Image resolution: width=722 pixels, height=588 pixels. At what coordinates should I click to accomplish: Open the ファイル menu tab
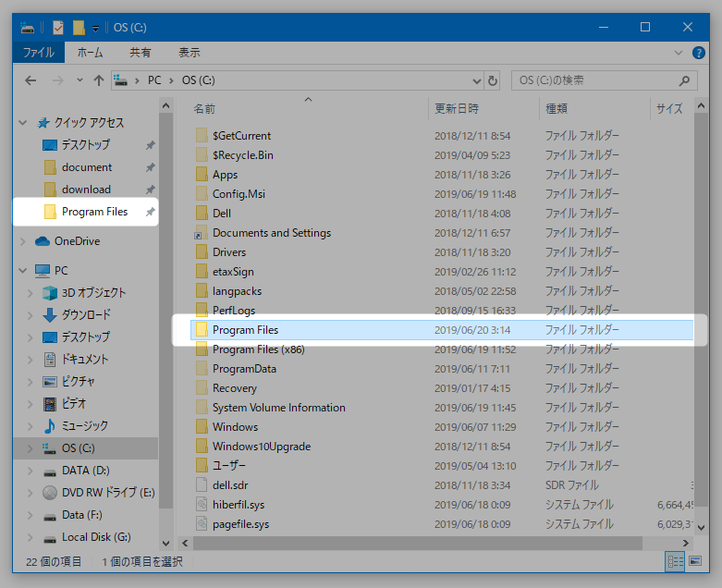pyautogui.click(x=39, y=53)
